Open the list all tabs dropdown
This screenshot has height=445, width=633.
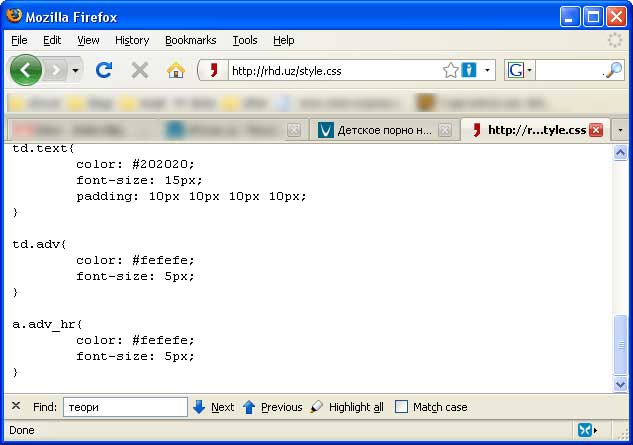[x=620, y=130]
